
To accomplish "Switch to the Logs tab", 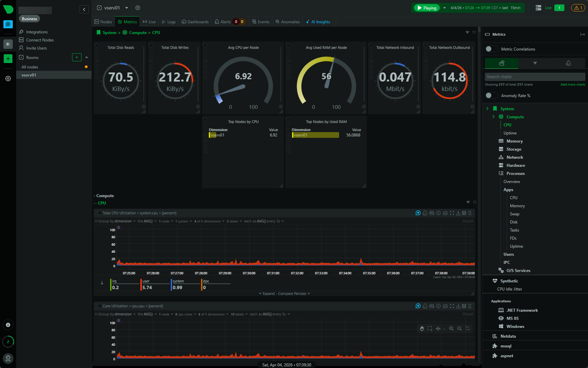I will (169, 22).
